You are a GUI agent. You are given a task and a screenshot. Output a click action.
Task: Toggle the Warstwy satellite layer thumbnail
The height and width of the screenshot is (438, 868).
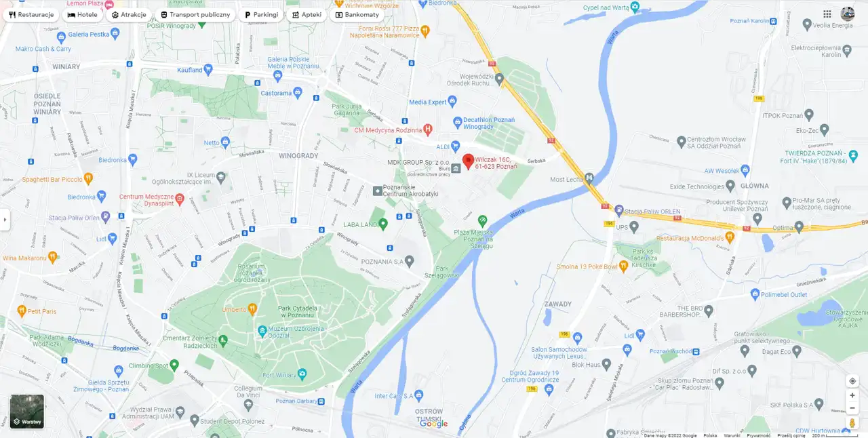pyautogui.click(x=27, y=412)
